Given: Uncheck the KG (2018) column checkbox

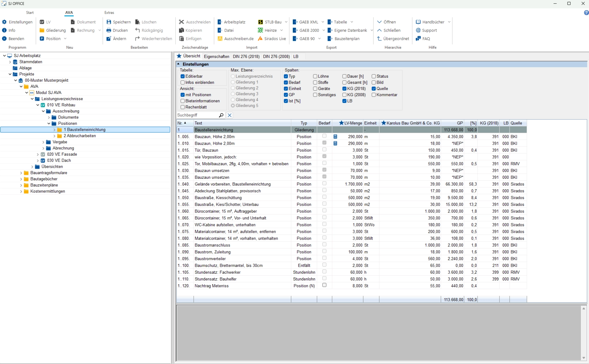Looking at the screenshot, I should pyautogui.click(x=344, y=88).
